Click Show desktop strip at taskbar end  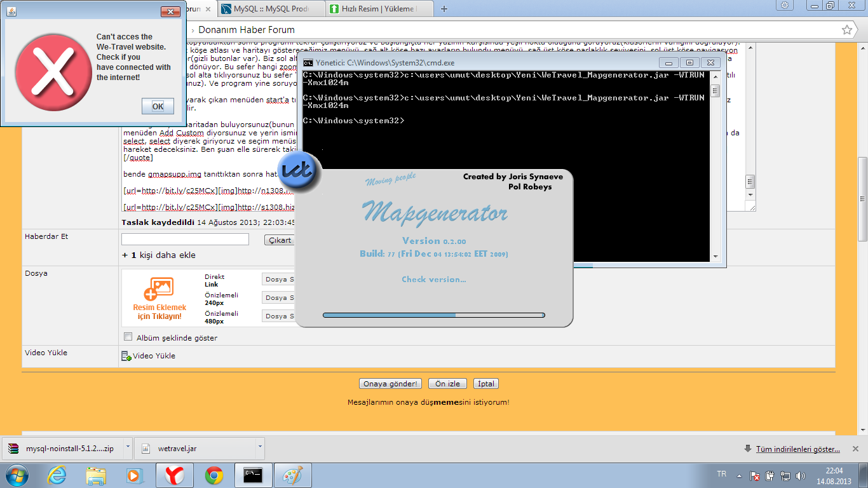click(x=864, y=475)
